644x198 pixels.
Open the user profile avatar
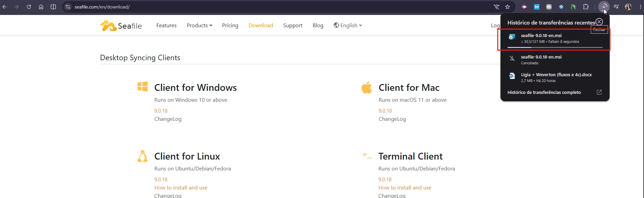(x=628, y=7)
